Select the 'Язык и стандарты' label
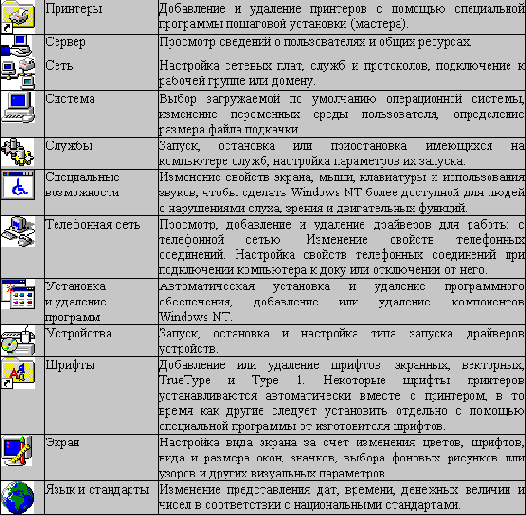 (x=97, y=490)
